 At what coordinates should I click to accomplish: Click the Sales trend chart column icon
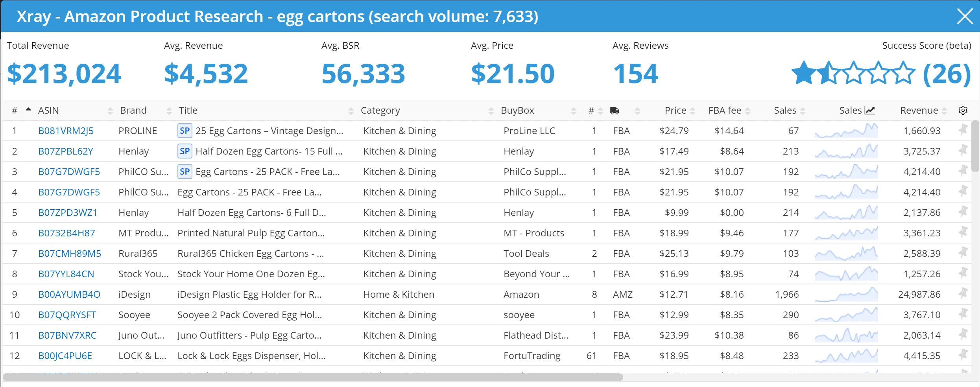point(869,111)
